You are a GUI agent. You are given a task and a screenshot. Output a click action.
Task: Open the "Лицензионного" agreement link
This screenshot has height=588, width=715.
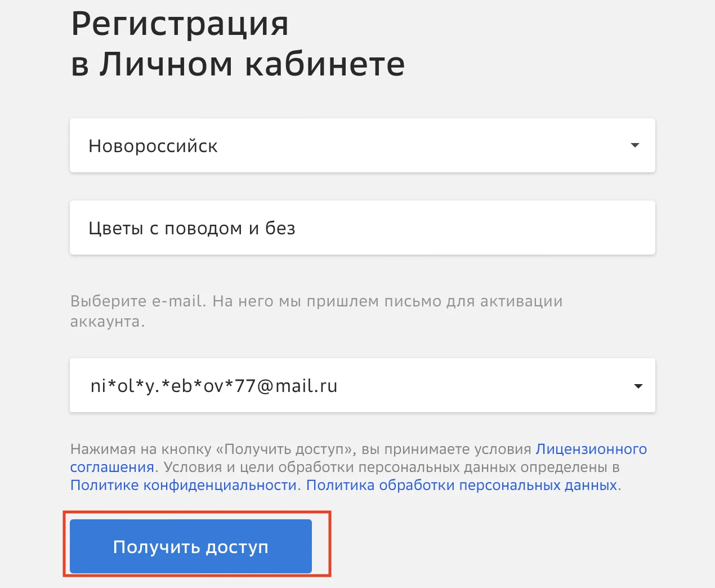pyautogui.click(x=591, y=449)
